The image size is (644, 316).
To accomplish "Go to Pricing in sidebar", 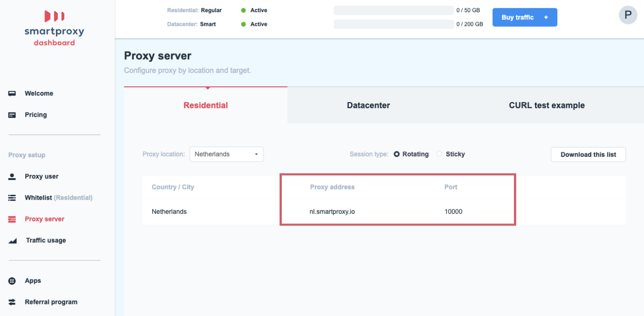I will point(36,115).
